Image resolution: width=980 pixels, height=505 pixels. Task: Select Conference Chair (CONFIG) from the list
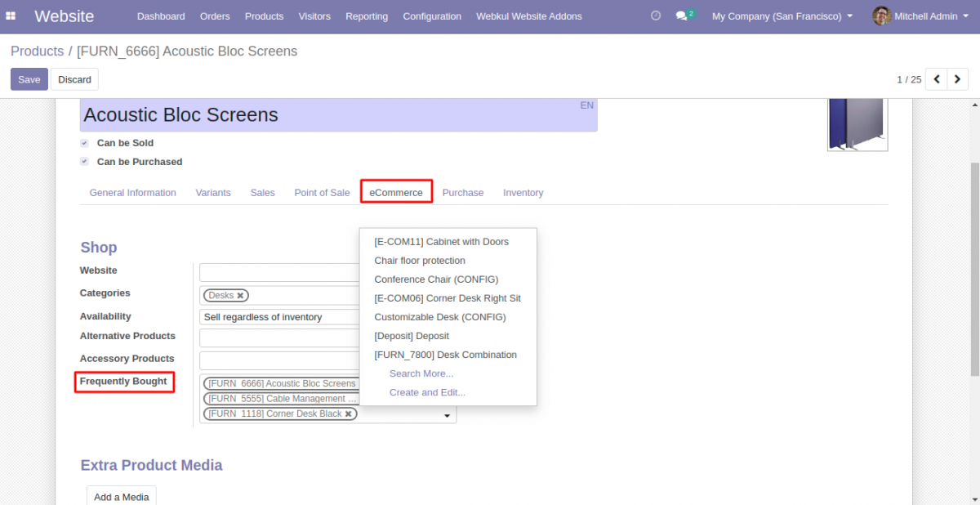click(436, 279)
